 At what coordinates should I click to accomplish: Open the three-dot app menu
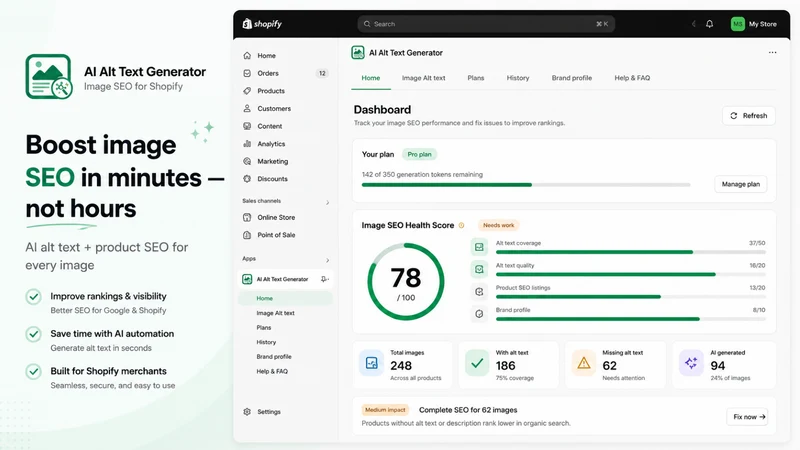tap(772, 53)
